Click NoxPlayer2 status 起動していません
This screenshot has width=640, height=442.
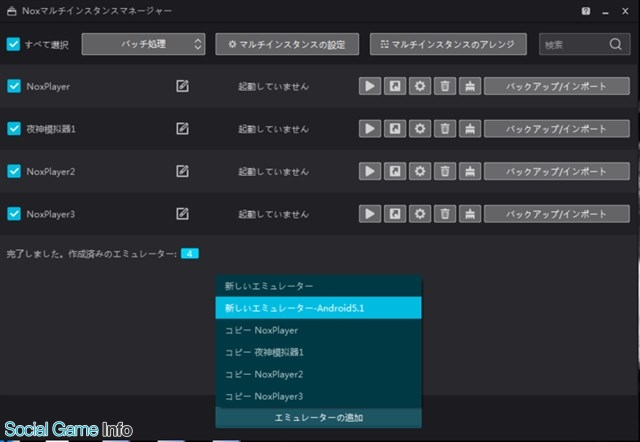point(273,171)
